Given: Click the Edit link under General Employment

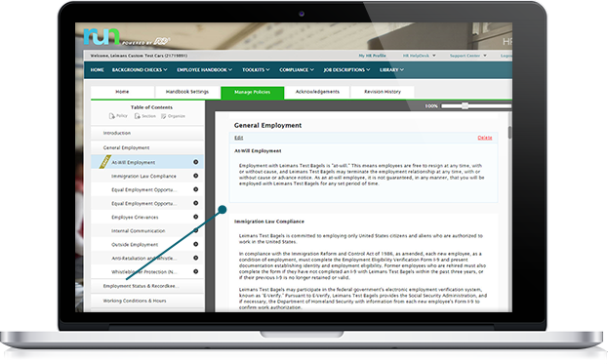Looking at the screenshot, I should [238, 138].
